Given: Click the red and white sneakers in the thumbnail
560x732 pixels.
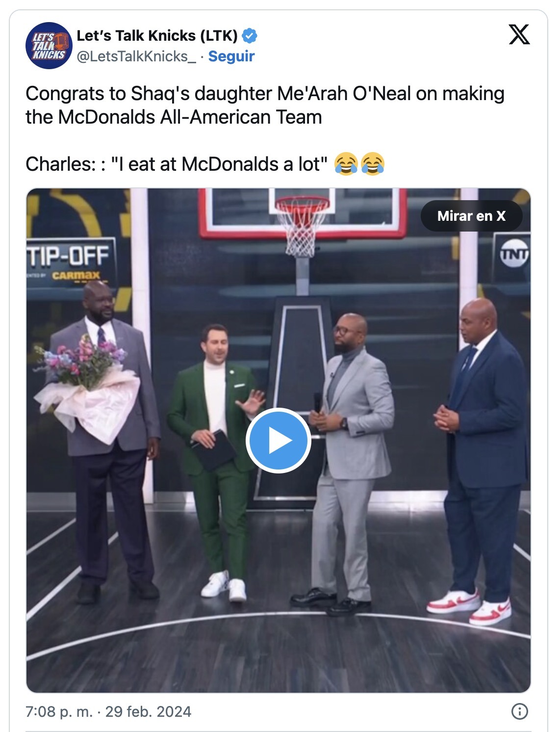Looking at the screenshot, I should [x=469, y=607].
